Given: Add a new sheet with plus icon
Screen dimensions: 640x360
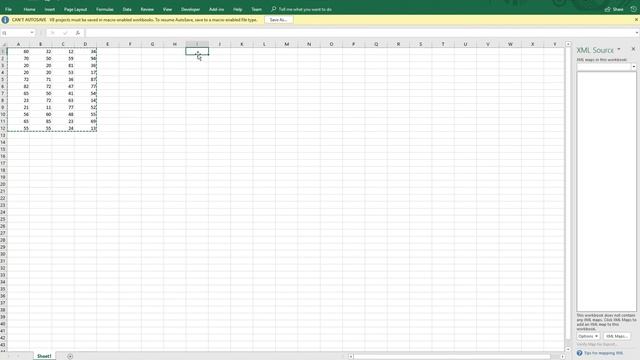Looking at the screenshot, I should (x=70, y=356).
